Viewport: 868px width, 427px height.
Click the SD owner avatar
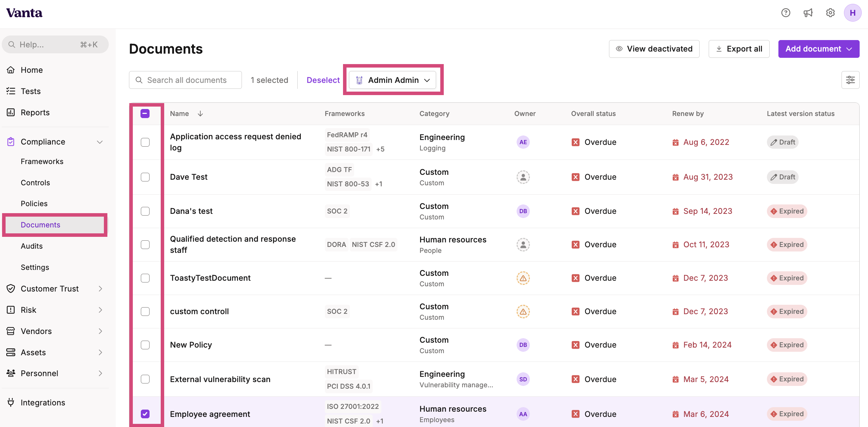point(523,379)
